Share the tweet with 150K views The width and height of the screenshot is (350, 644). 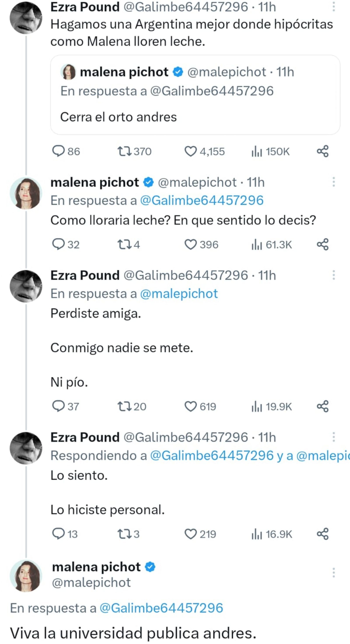click(x=322, y=151)
